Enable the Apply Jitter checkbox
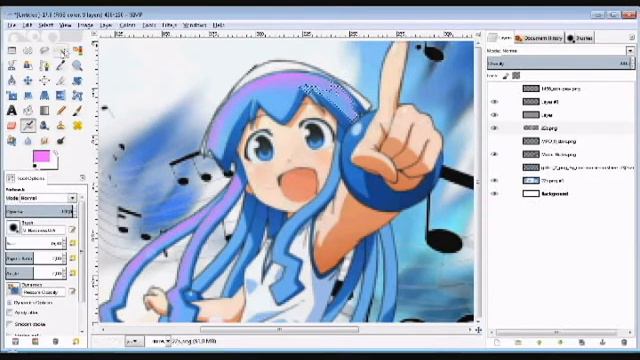Screen dimensions: 640x360 click(9, 312)
